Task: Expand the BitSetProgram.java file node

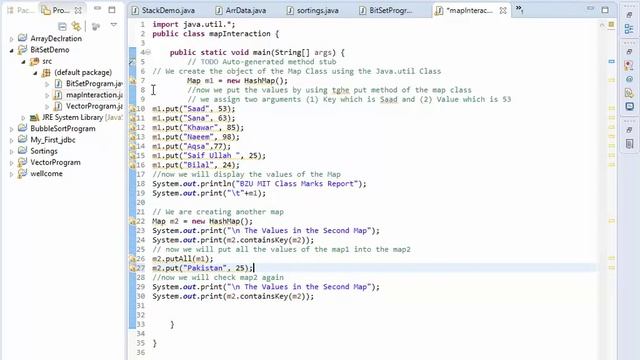Action: pyautogui.click(x=47, y=84)
